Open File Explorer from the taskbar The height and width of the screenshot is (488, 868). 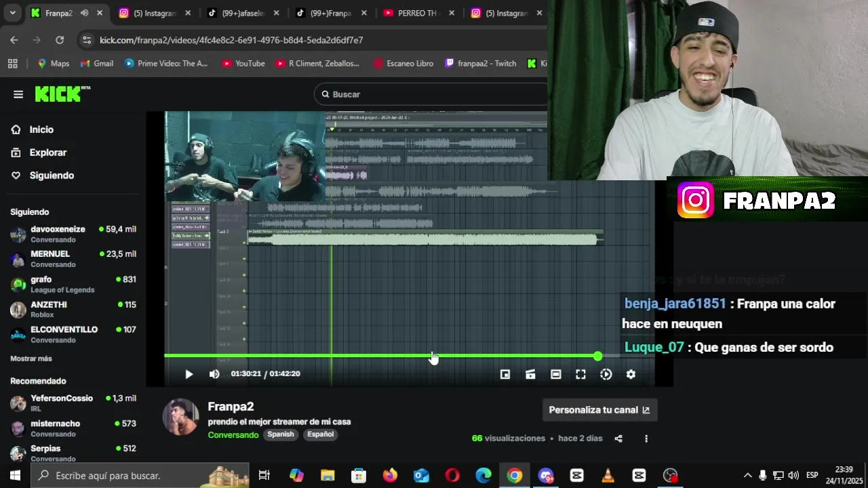[x=328, y=475]
